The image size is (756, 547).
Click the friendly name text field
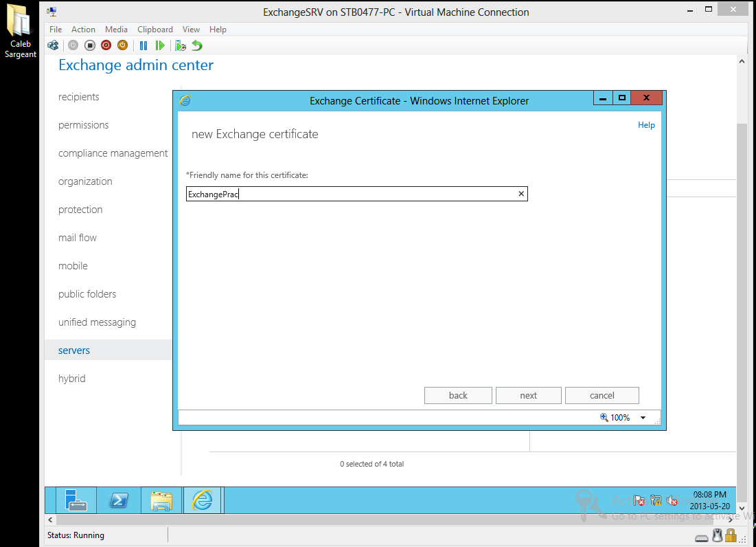tap(357, 194)
